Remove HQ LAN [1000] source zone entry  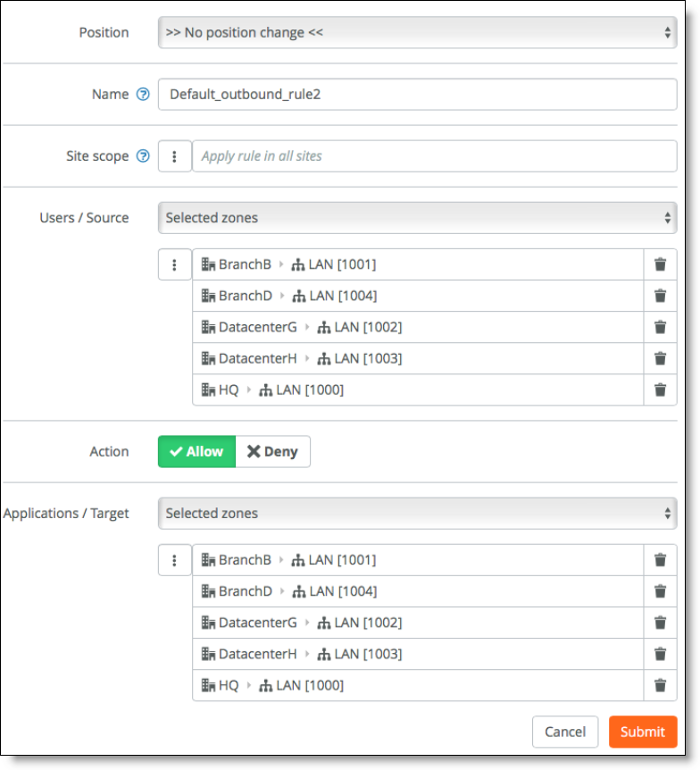[660, 389]
